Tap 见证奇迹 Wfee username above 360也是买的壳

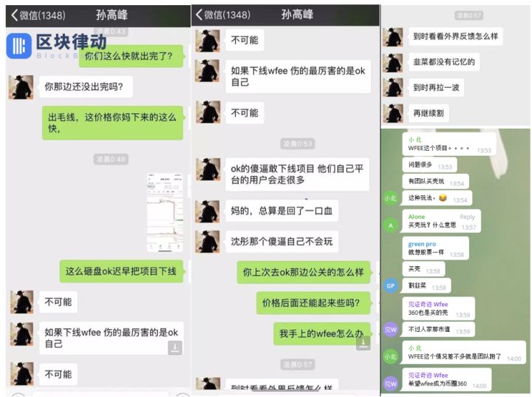[x=428, y=305]
